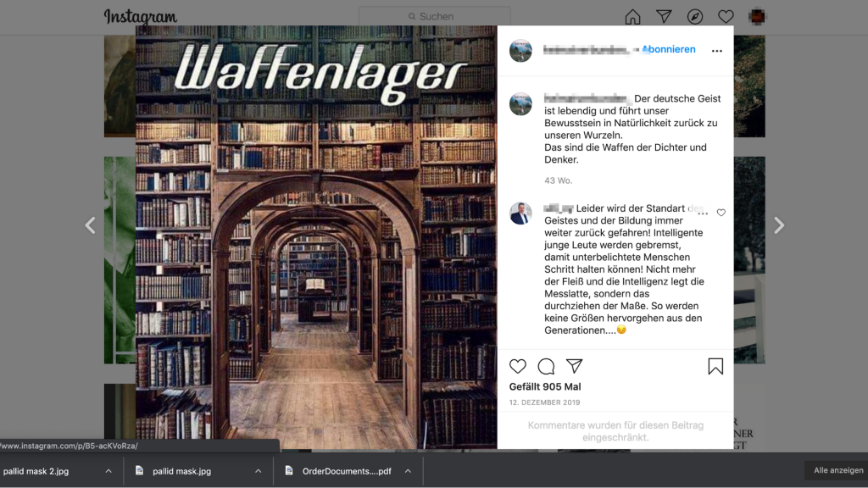Click Alle anzeigen downloads button
This screenshot has height=488, width=868.
(838, 470)
